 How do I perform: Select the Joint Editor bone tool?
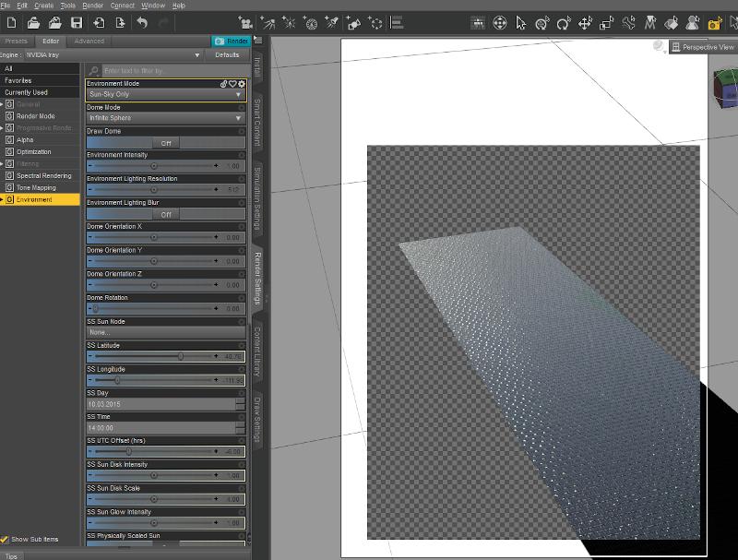628,22
